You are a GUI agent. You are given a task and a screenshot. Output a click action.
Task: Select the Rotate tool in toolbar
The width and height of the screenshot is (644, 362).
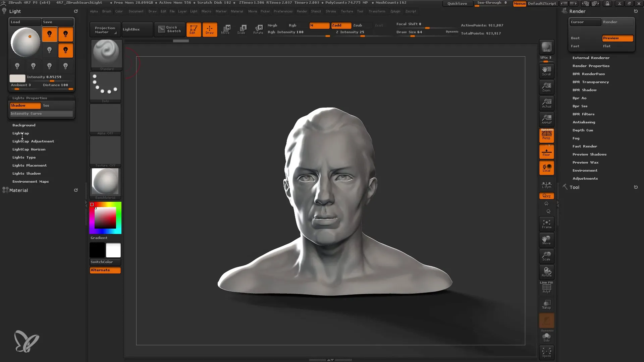[258, 29]
